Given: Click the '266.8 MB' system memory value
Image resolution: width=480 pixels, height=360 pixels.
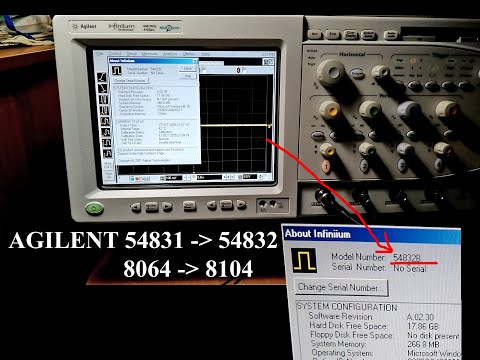Looking at the screenshot, I should [423, 344].
